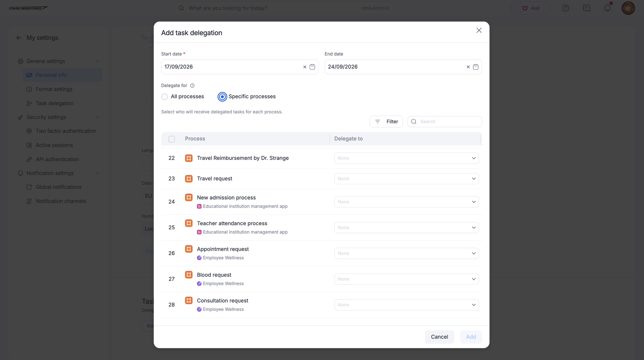This screenshot has width=644, height=360.
Task: Select the All processes radio button
Action: [x=164, y=97]
